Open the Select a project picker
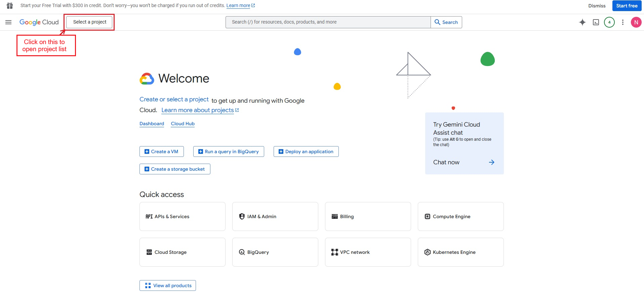The width and height of the screenshot is (644, 304). [x=89, y=22]
